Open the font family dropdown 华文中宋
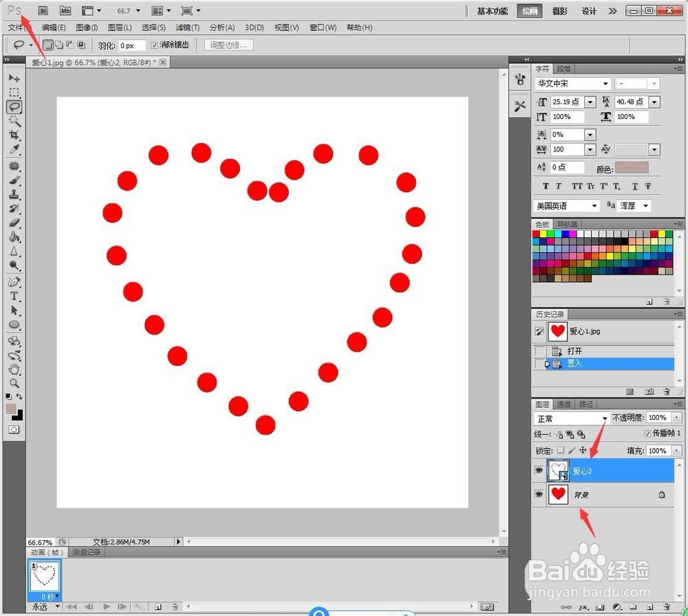 (x=605, y=83)
